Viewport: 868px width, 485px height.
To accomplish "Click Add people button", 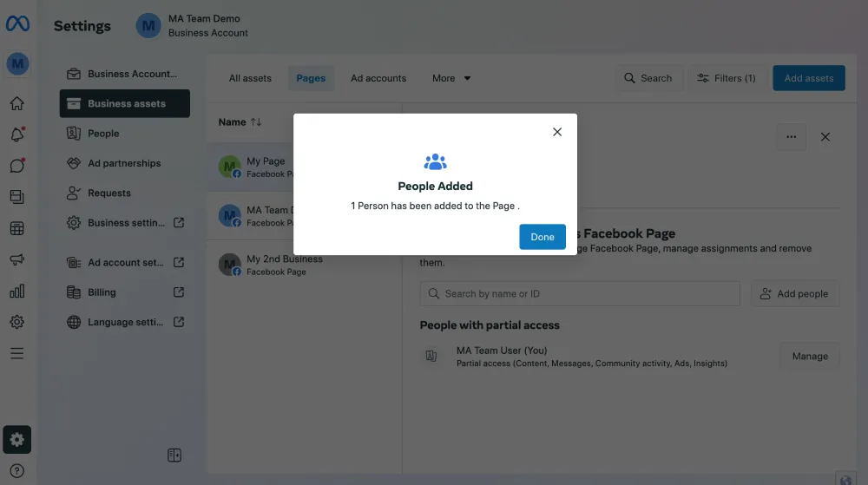I will (794, 293).
